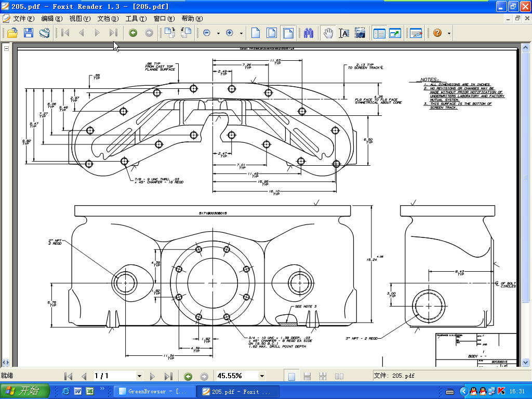Select continuous page layout in status bar
This screenshot has width=532, height=399.
[308, 376]
